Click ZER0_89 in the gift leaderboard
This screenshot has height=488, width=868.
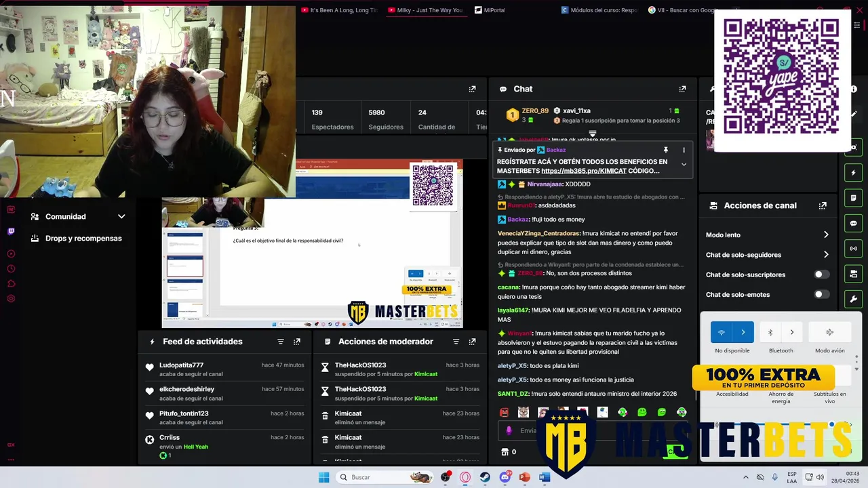(535, 110)
